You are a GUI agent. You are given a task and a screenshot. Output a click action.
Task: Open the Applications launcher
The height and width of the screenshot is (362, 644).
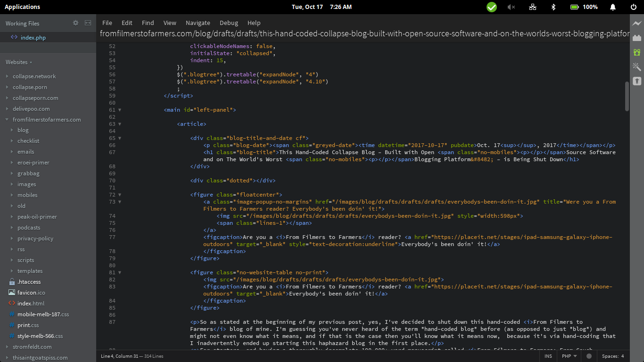tap(22, 7)
